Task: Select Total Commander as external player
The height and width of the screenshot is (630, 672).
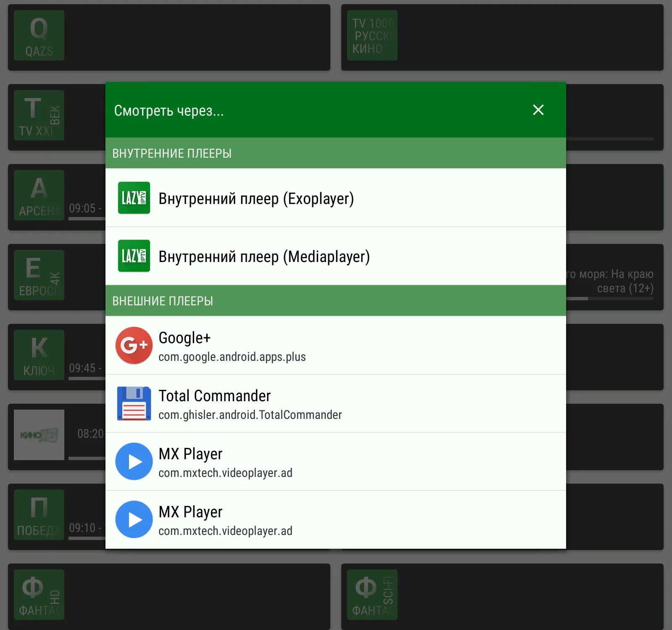Action: 335,404
